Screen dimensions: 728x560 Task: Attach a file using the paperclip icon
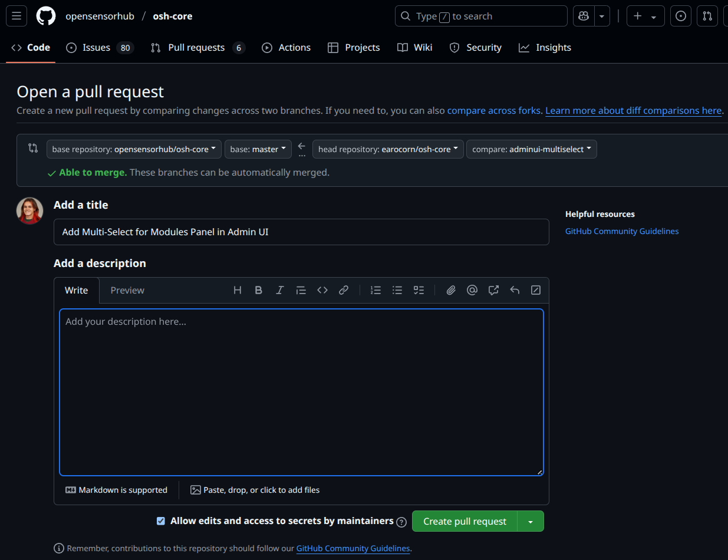point(450,290)
